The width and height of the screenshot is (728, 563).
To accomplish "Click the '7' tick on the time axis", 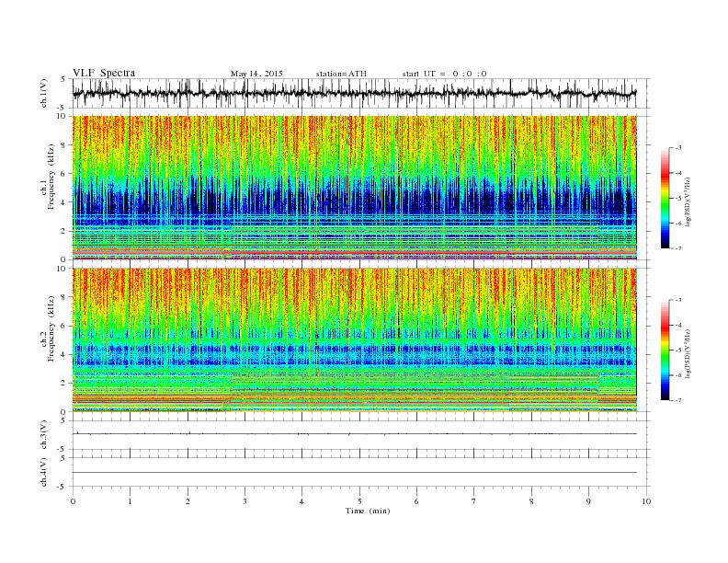I will (474, 501).
